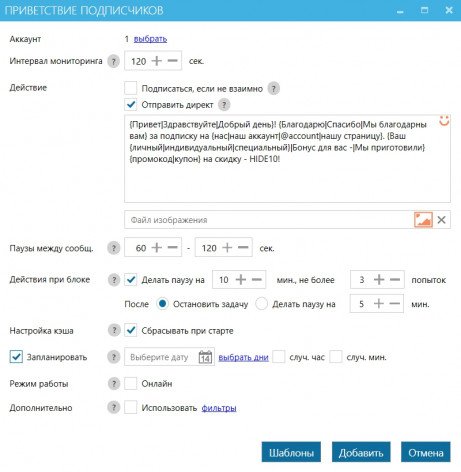Increase monitoring interval with plus
The width and height of the screenshot is (461, 472).
(x=157, y=61)
